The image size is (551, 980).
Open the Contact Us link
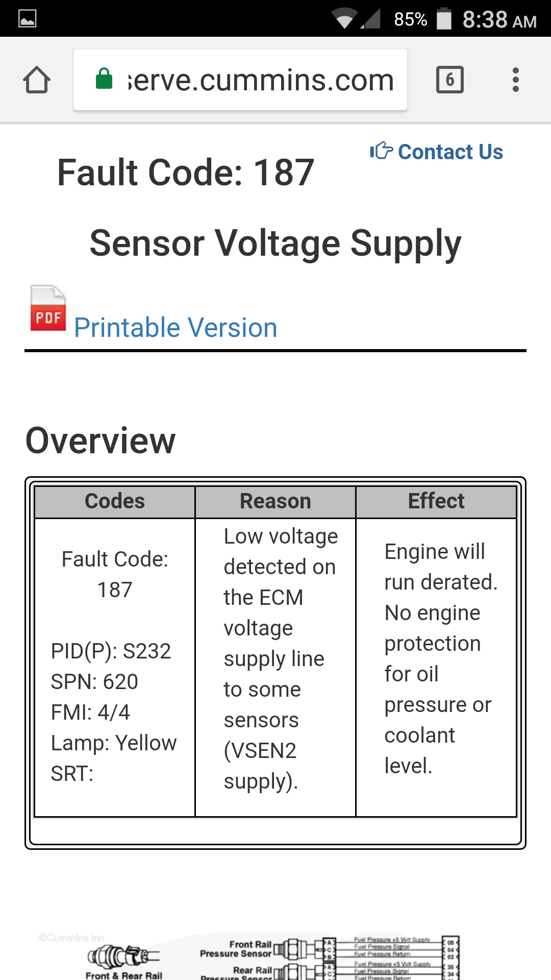[450, 152]
